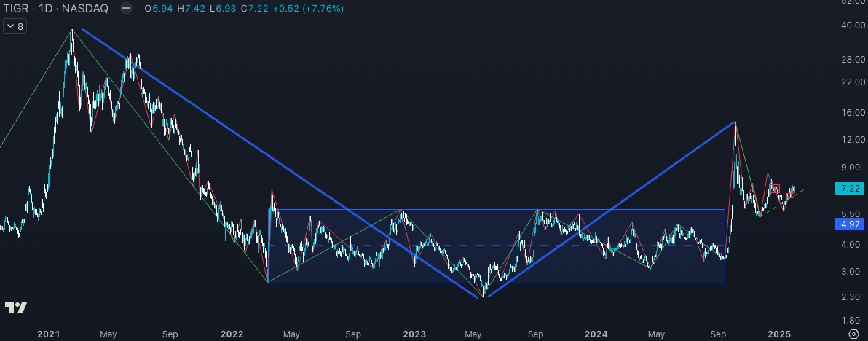
Task: Click the 2023 label on time axis
Action: click(x=414, y=334)
